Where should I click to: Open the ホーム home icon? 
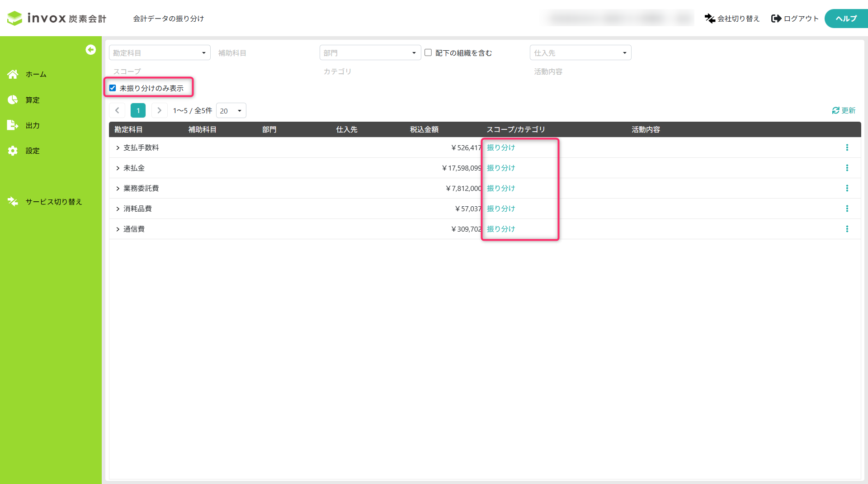[x=13, y=74]
